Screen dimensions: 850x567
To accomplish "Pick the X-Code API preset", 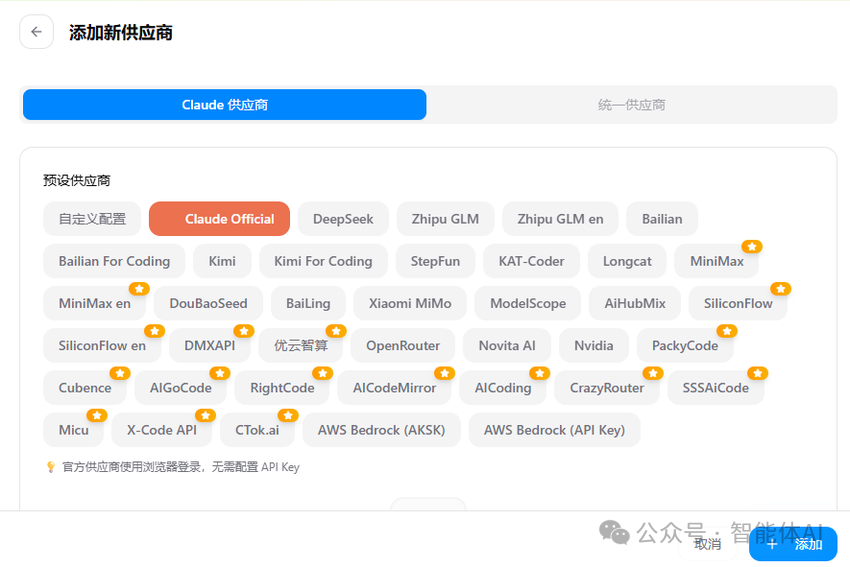I will point(162,430).
